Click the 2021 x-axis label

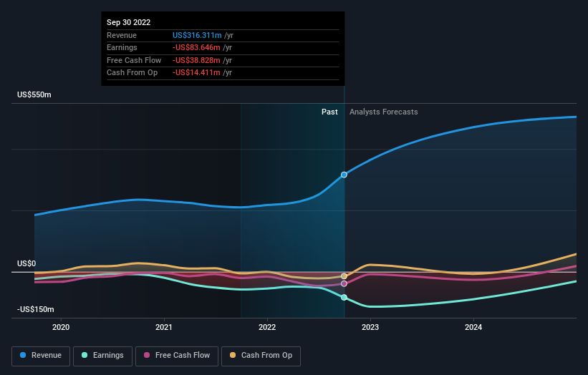(x=164, y=327)
